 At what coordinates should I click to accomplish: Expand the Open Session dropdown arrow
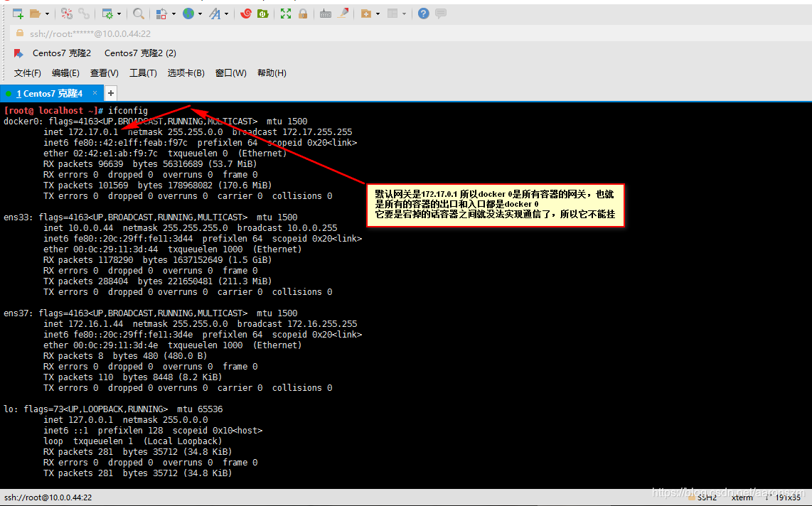click(x=47, y=14)
